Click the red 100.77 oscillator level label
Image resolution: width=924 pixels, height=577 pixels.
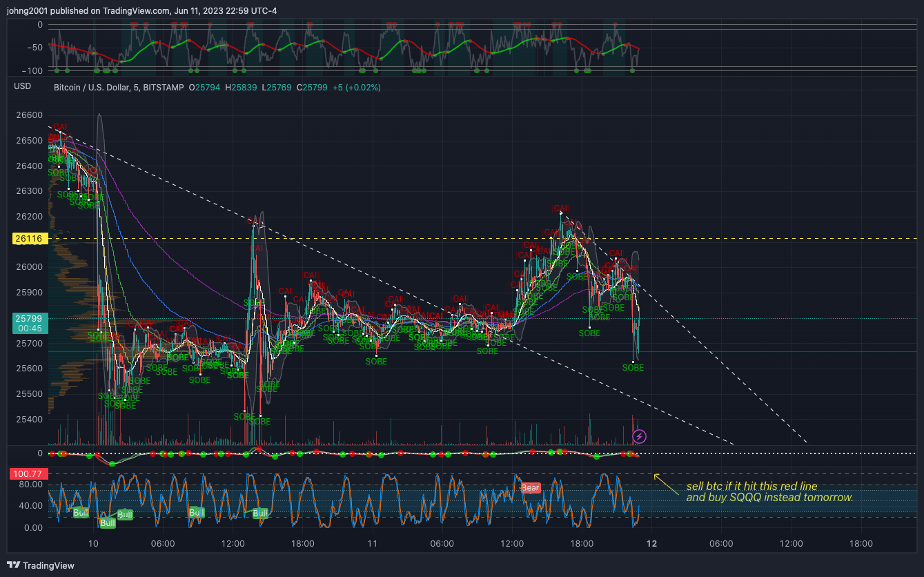coord(28,474)
